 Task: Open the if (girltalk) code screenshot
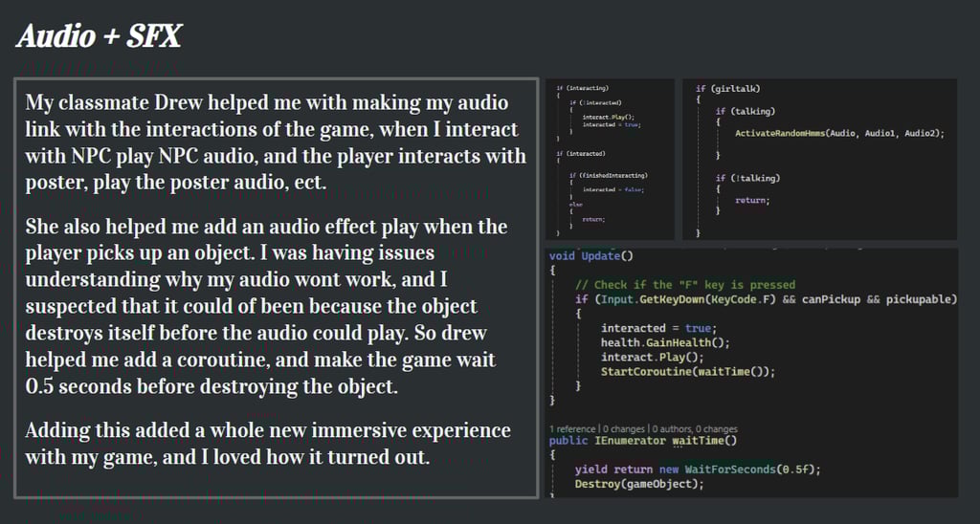pyautogui.click(x=819, y=160)
